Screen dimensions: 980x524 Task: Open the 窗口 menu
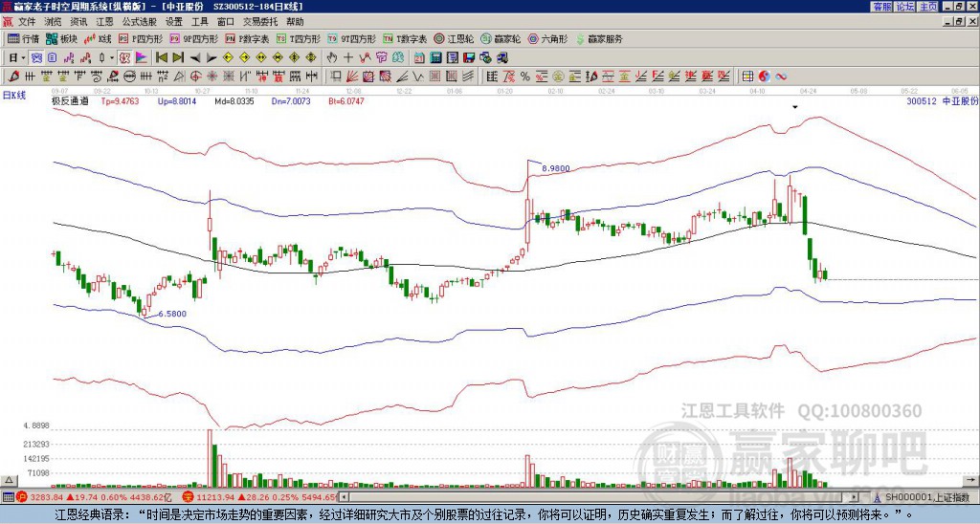point(226,22)
